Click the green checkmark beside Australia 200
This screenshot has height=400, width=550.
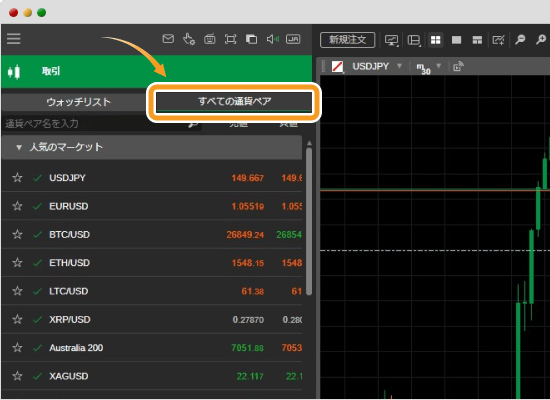pos(37,348)
